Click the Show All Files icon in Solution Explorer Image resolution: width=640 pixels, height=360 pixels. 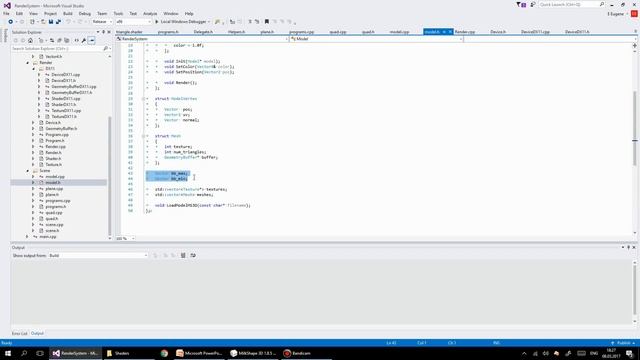[x=67, y=40]
